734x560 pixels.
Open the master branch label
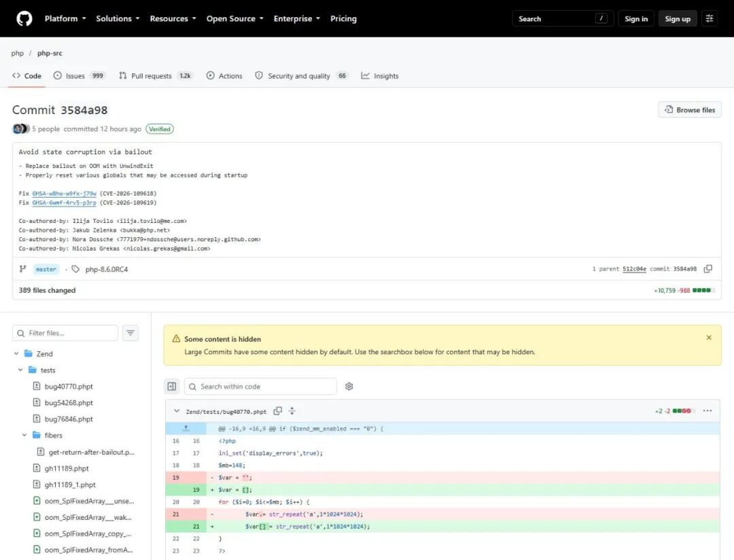(x=46, y=269)
